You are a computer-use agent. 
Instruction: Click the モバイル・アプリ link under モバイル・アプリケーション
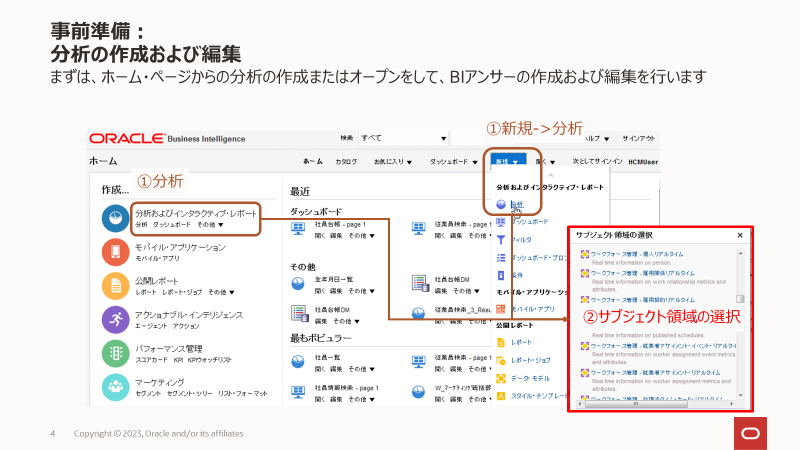[x=157, y=259]
